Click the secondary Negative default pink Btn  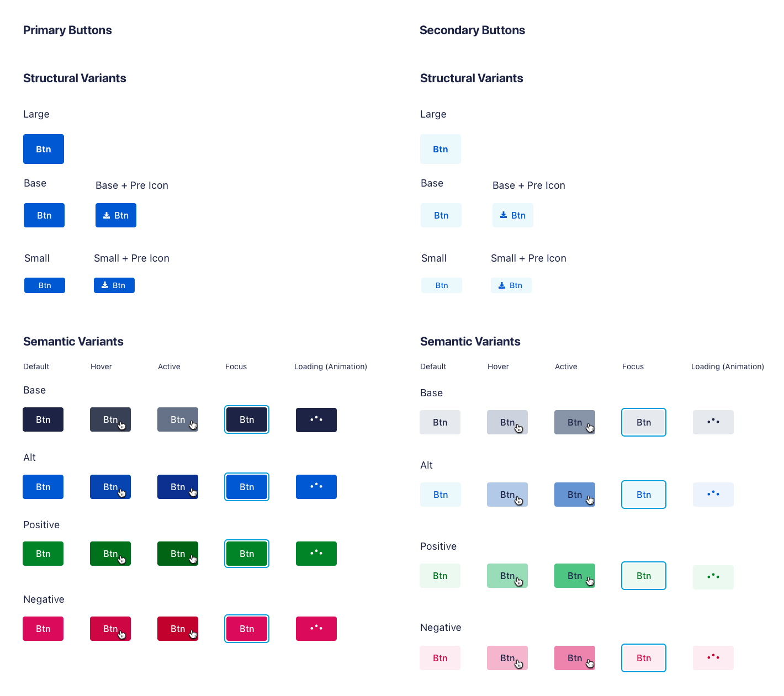pyautogui.click(x=440, y=658)
